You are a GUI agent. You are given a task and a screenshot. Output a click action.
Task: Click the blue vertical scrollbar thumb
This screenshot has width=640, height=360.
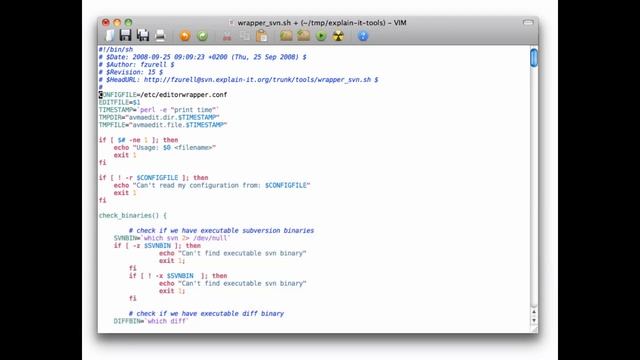pyautogui.click(x=533, y=58)
